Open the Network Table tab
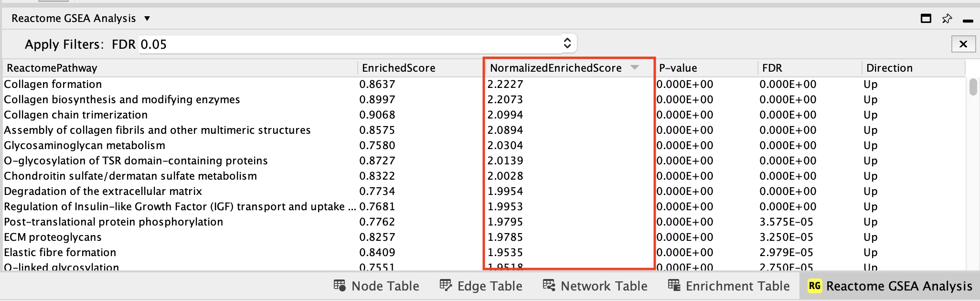The image size is (980, 301). 595,286
